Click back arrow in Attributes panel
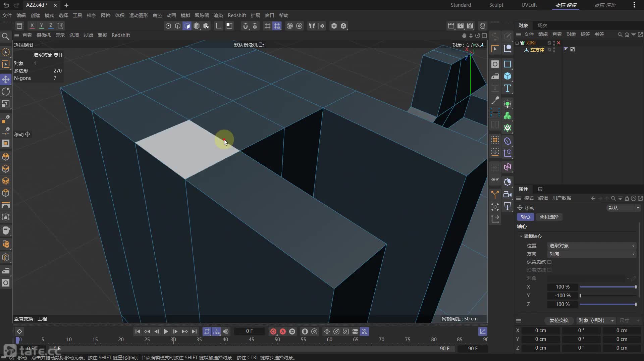 [593, 198]
